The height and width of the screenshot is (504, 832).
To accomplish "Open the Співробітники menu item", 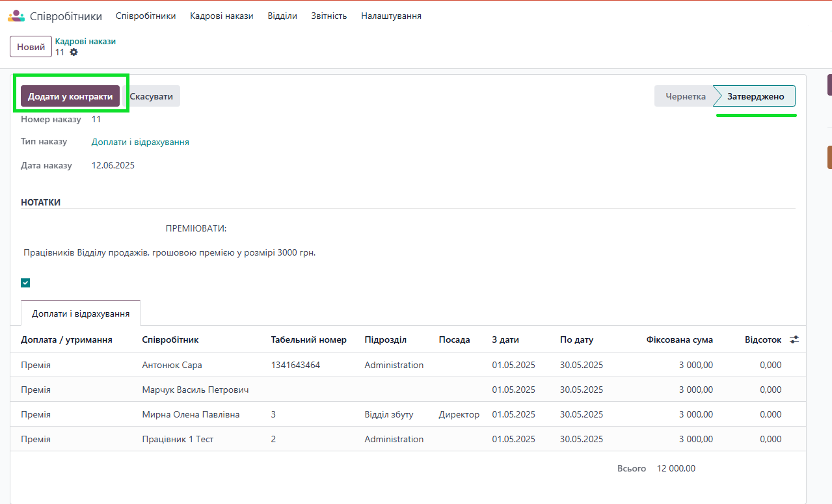I will pyautogui.click(x=146, y=16).
